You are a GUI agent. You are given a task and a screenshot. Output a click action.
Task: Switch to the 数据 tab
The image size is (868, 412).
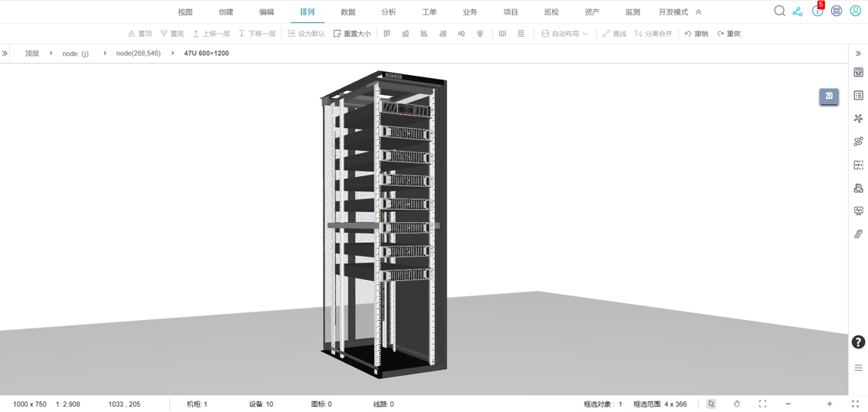coord(348,12)
